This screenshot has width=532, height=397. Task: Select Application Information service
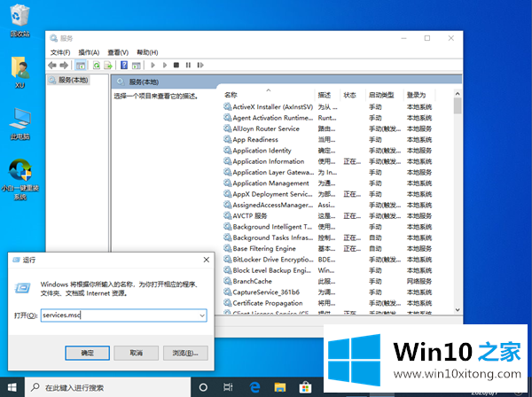[328, 161]
